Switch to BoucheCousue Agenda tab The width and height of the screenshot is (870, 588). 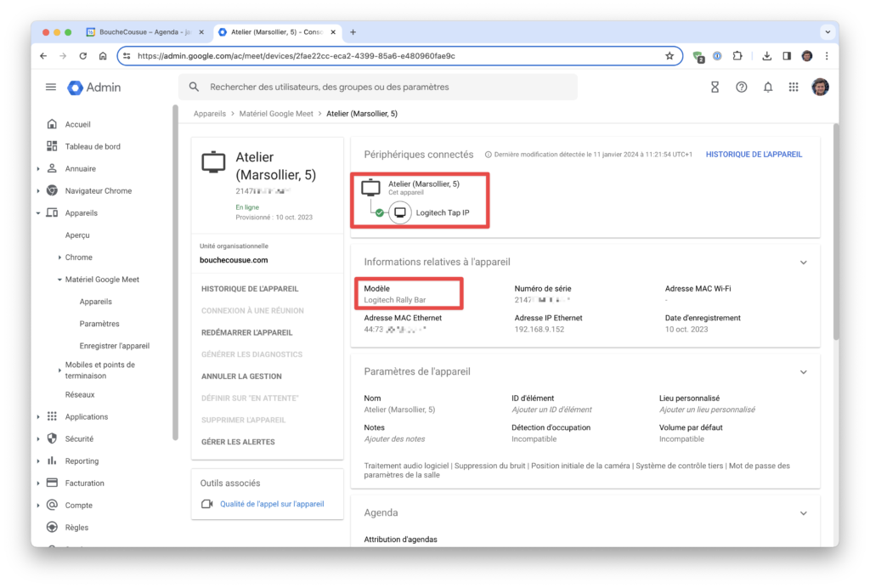point(144,32)
